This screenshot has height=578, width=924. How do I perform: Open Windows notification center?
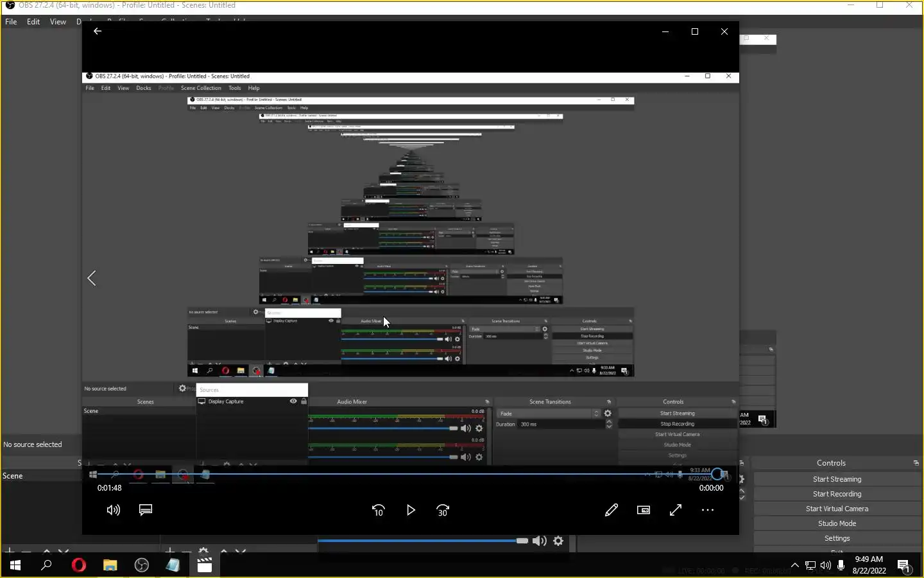pos(904,565)
